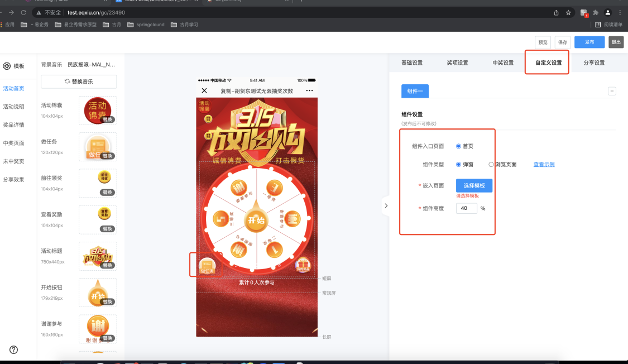
Task: Click the 做任务 icon on the preview
Action: pyautogui.click(x=207, y=265)
